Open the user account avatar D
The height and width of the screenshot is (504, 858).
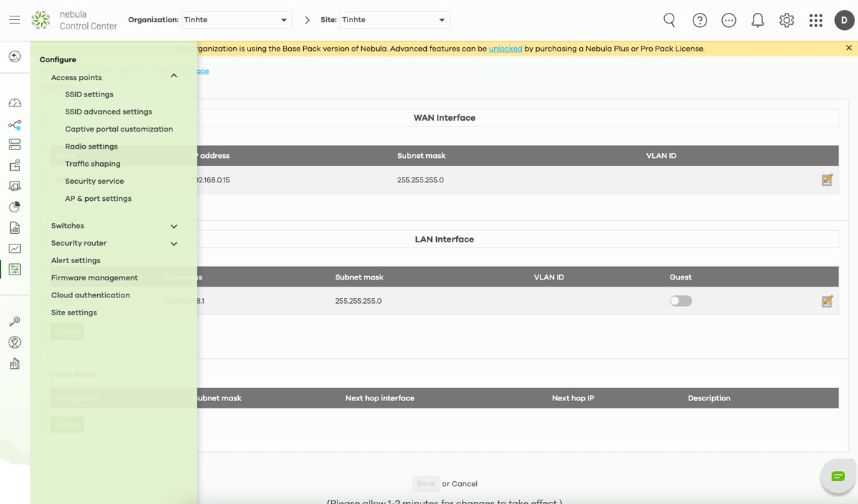pos(844,20)
